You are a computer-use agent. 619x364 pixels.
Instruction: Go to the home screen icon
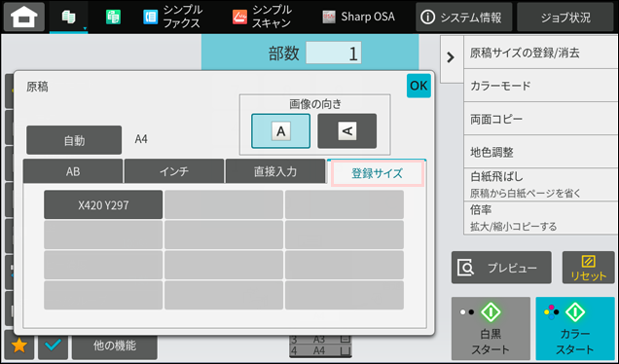(x=24, y=17)
